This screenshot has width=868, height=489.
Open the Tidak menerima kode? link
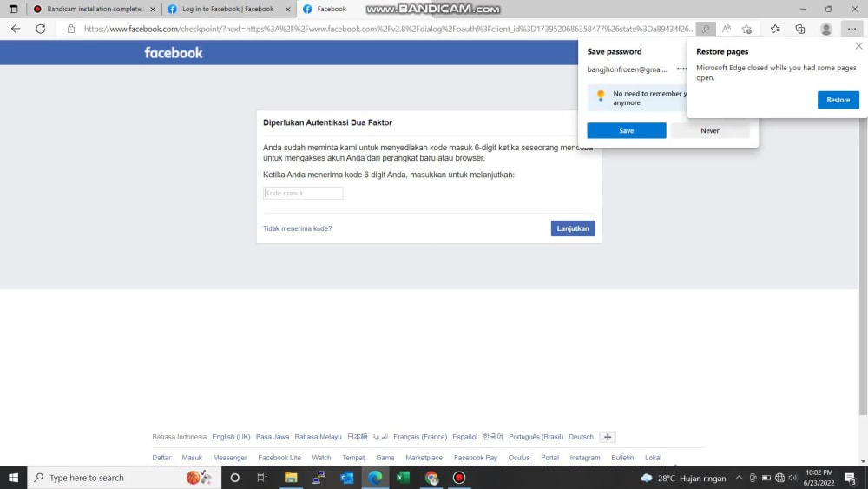pos(297,228)
